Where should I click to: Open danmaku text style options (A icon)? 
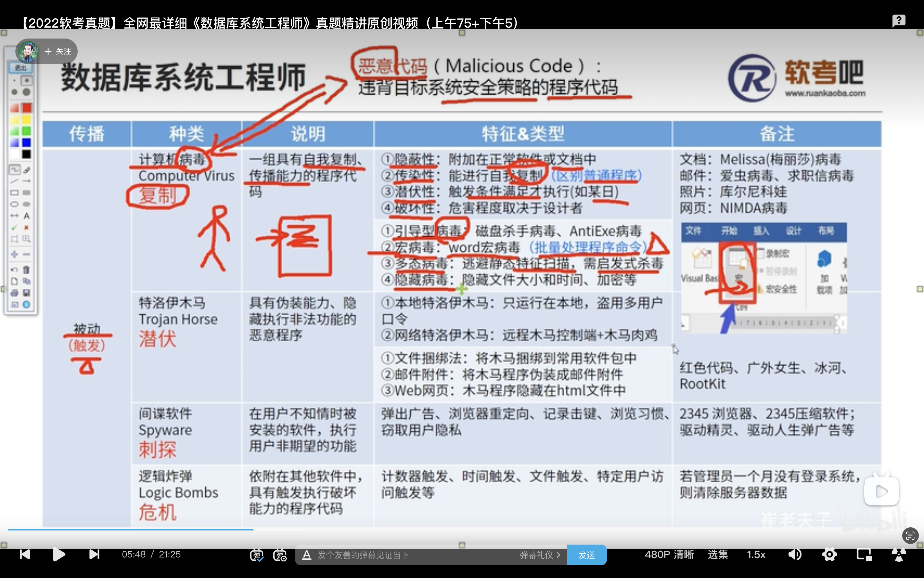click(306, 555)
